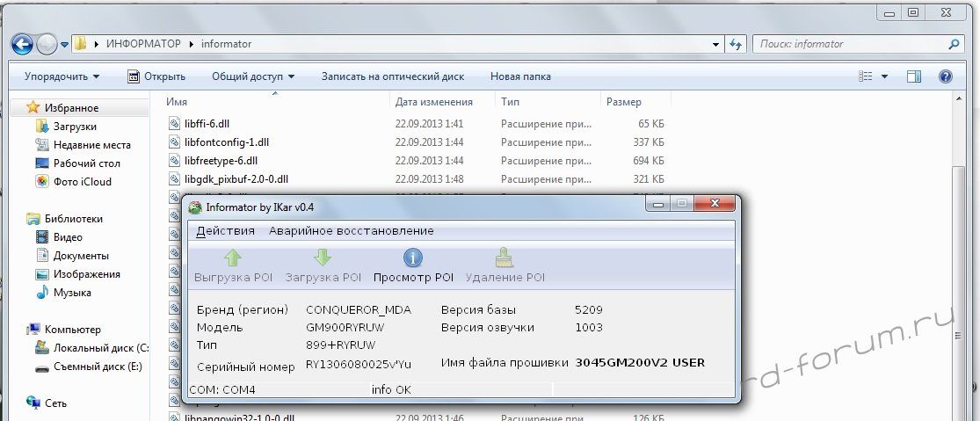The height and width of the screenshot is (421, 980).
Task: Open the view options dropdown arrow
Action: [x=884, y=76]
